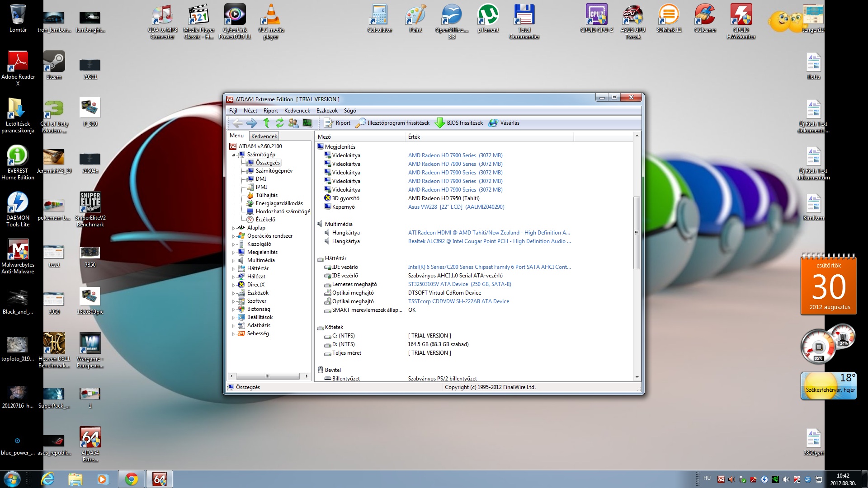Open the CPUID HWMonitor desktop icon
The height and width of the screenshot is (488, 868).
pos(741,21)
